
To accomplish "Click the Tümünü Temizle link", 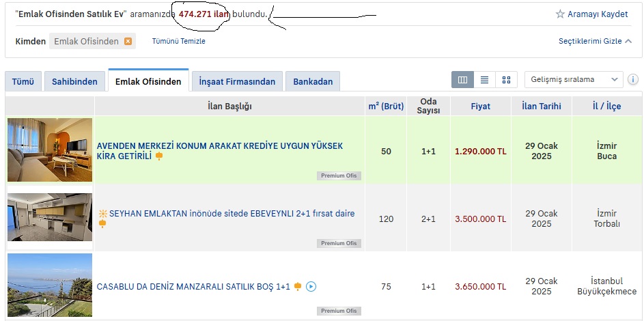I will pos(178,41).
